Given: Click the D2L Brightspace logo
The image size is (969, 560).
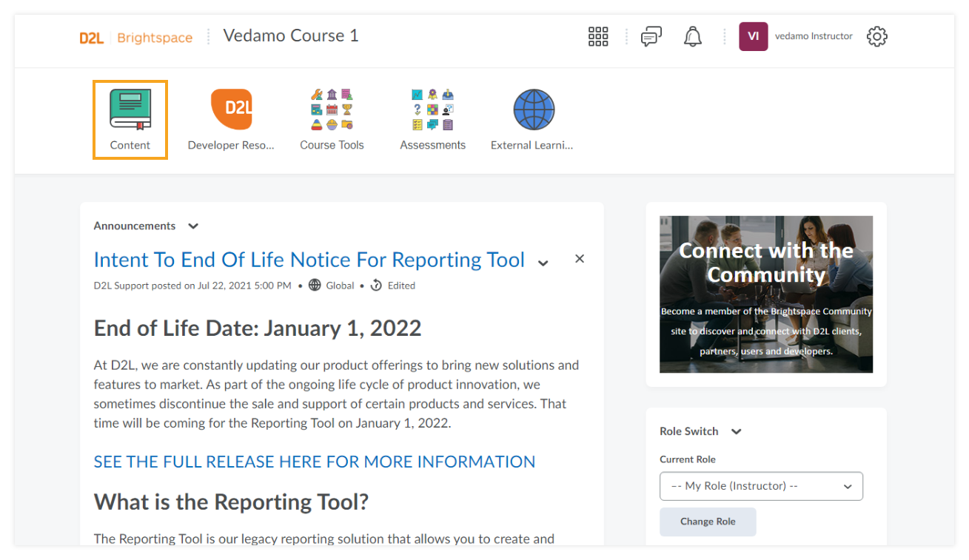Looking at the screenshot, I should [x=136, y=38].
